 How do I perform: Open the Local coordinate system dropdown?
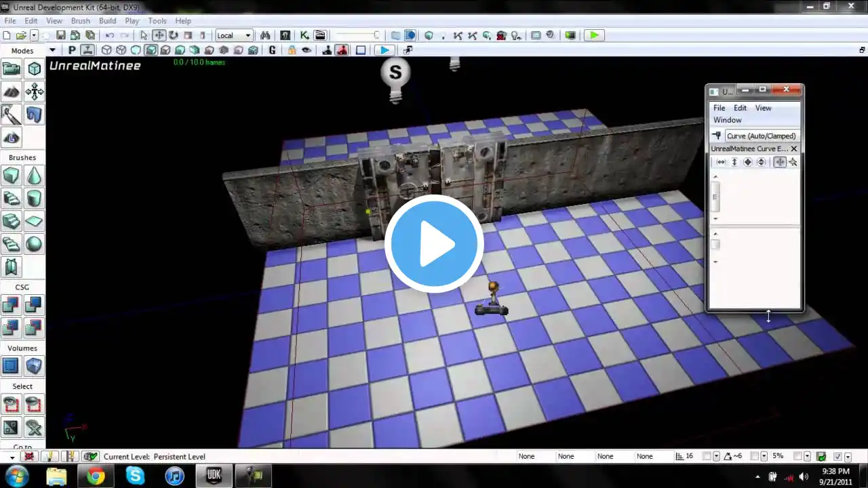tap(233, 35)
